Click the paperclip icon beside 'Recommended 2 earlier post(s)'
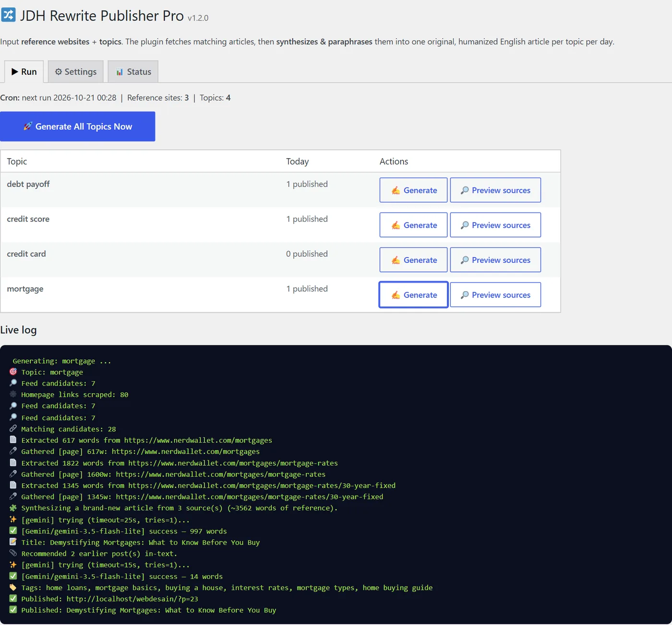This screenshot has width=672, height=625. (13, 553)
